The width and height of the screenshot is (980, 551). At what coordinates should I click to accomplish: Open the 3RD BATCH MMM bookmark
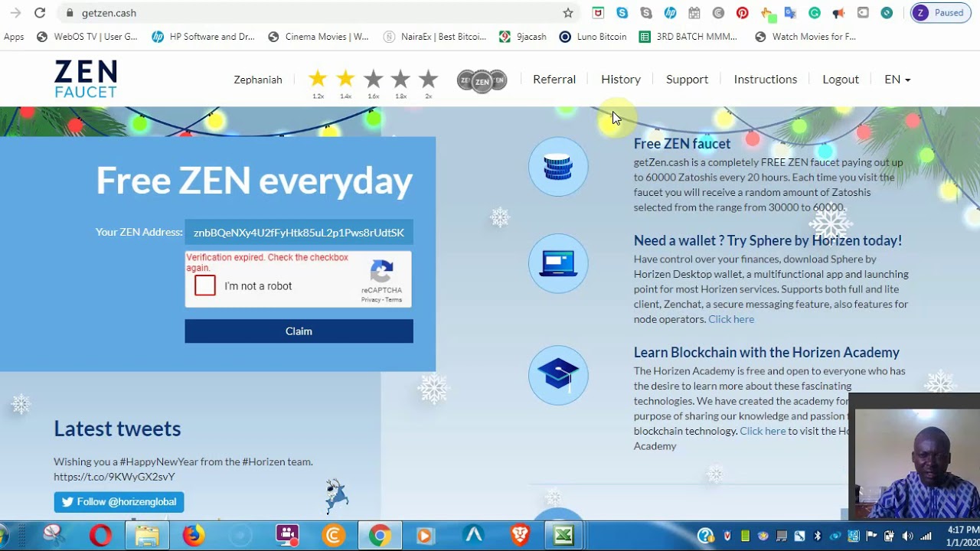688,37
